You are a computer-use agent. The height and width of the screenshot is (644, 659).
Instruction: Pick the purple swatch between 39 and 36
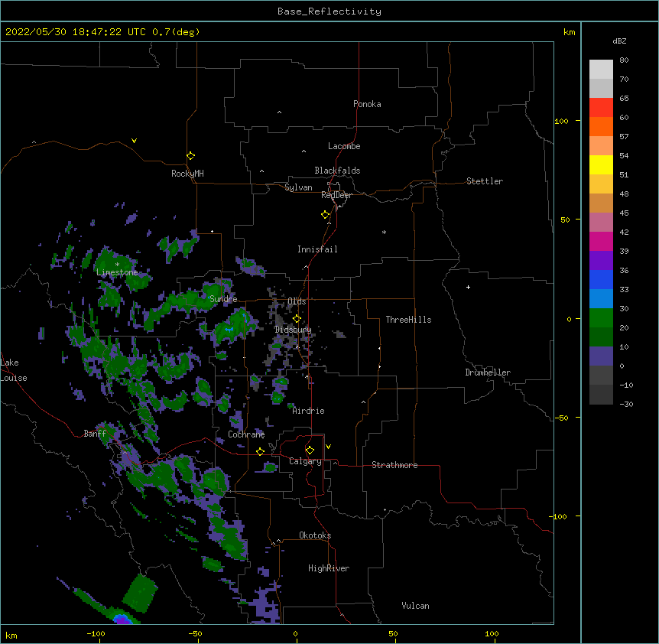pyautogui.click(x=601, y=260)
